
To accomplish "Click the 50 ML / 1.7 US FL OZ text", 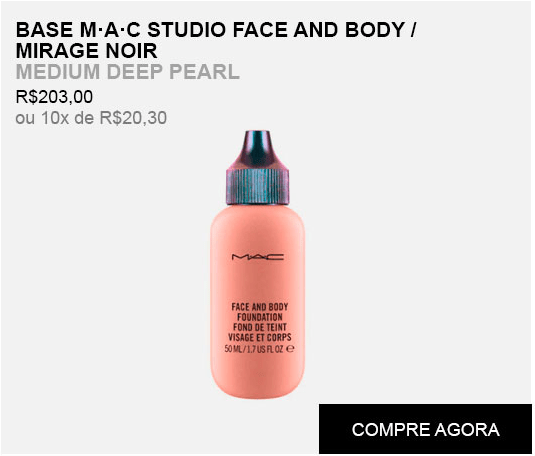I will (x=255, y=349).
